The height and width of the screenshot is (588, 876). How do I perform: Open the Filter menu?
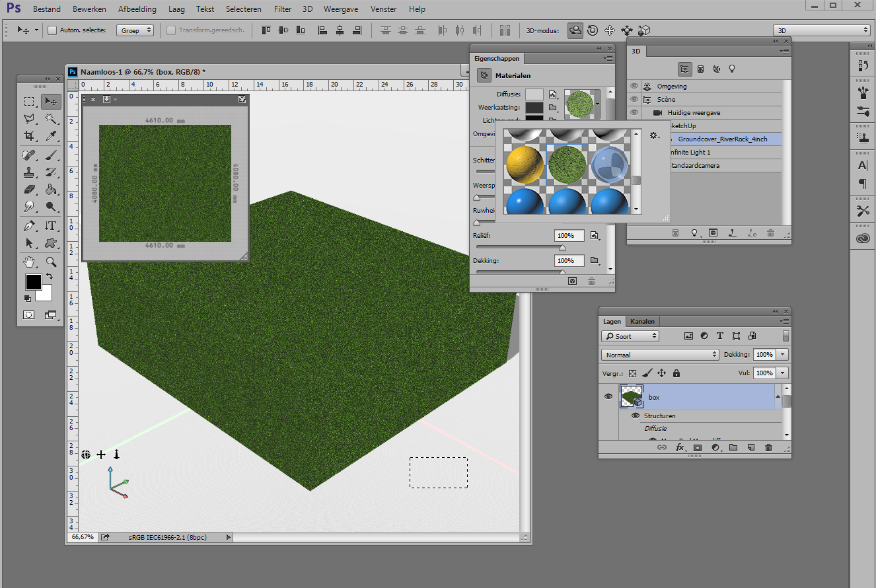click(x=283, y=9)
